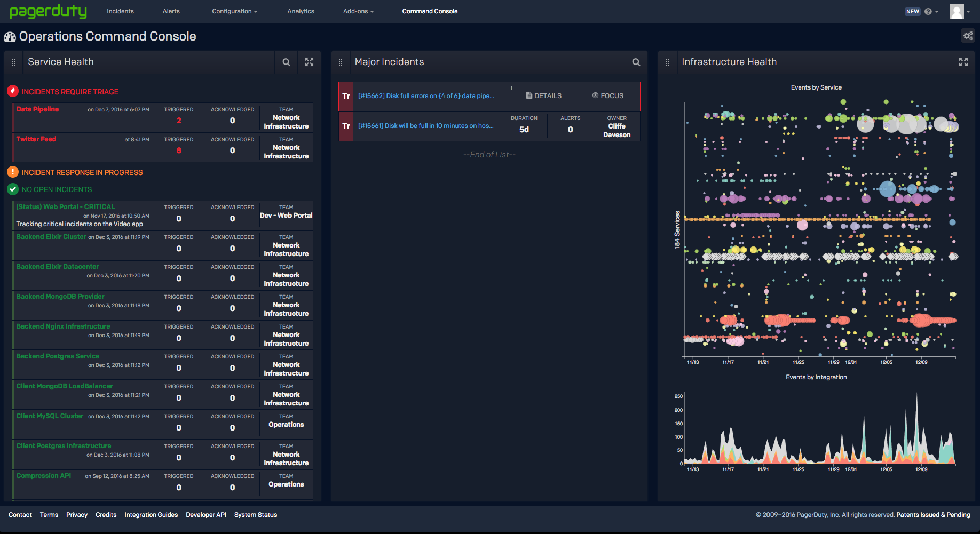This screenshot has width=980, height=534.
Task: Click the Service Health search icon
Action: click(286, 62)
